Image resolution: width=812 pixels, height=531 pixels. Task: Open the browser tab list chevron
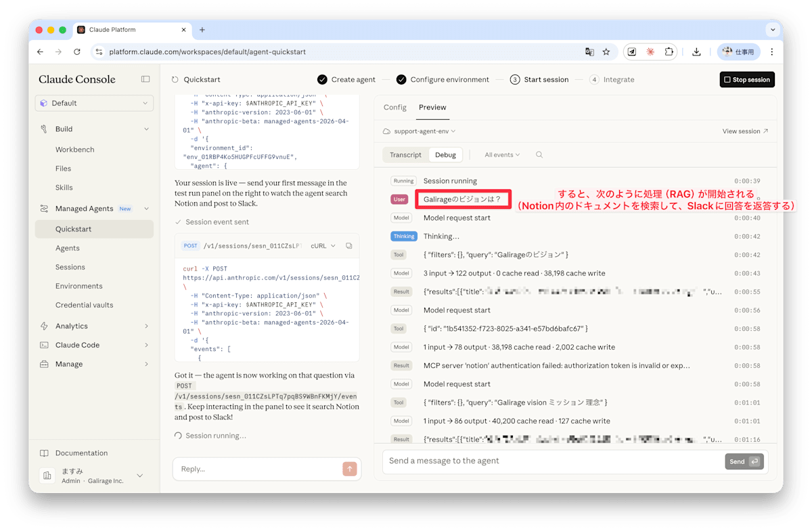coord(772,30)
